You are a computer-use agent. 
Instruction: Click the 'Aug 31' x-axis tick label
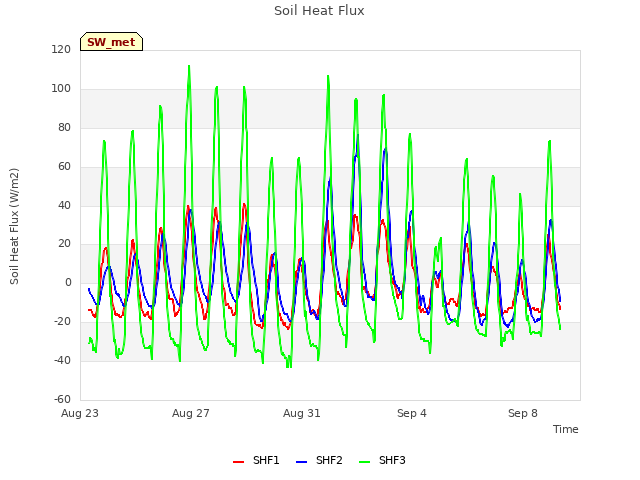tap(302, 413)
